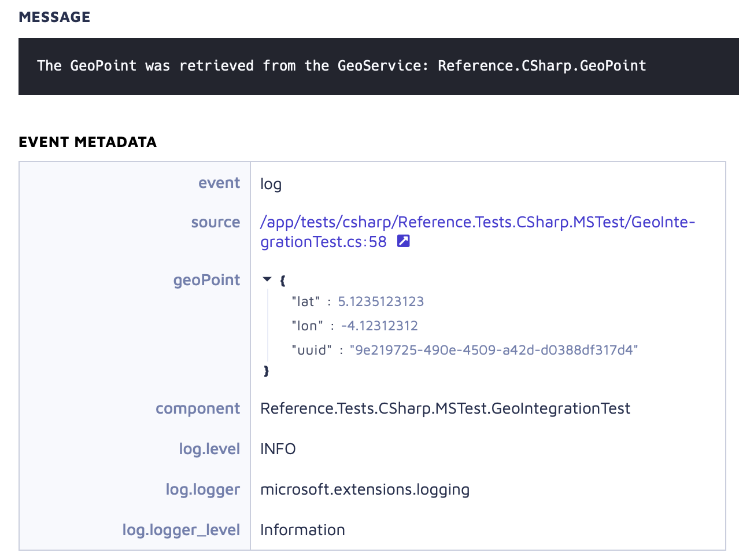Select the lat value 5.1235123123

click(381, 301)
